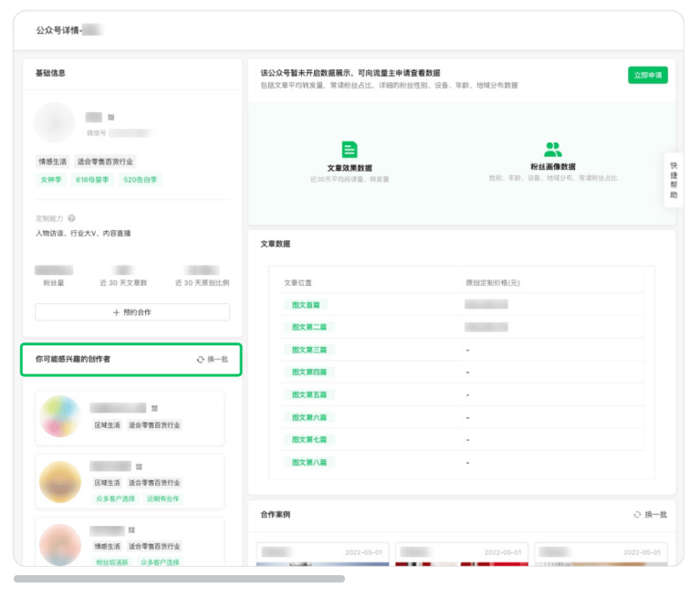
Task: Click the 618母婴季 green tag
Action: pos(92,180)
